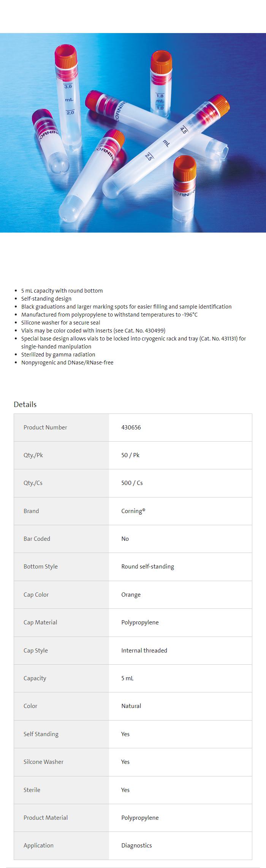Image resolution: width=266 pixels, height=868 pixels.
Task: Click the Cap Material Polypropylene value
Action: point(140,622)
